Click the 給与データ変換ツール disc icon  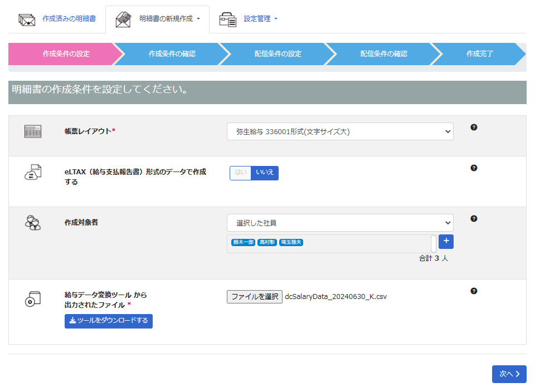point(33,299)
